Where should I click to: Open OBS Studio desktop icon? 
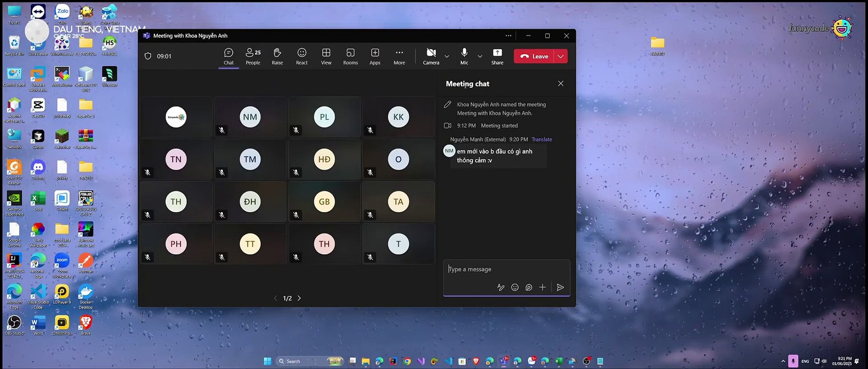pos(14,325)
